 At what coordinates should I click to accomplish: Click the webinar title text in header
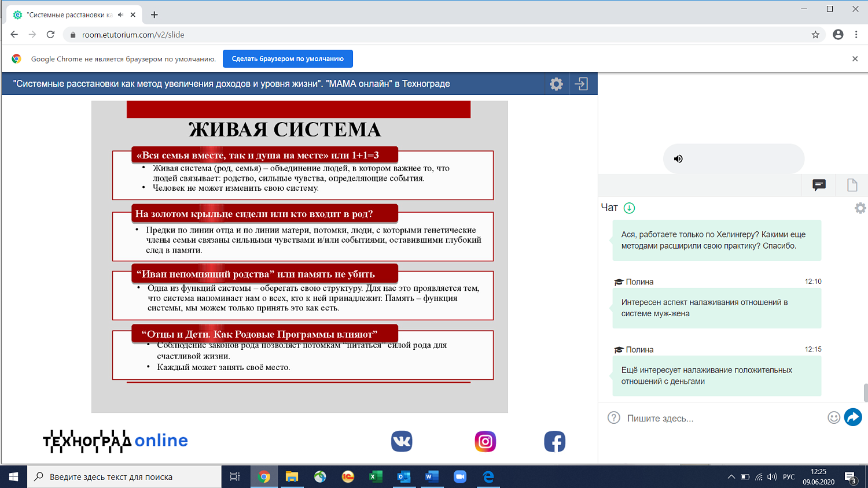click(x=231, y=84)
